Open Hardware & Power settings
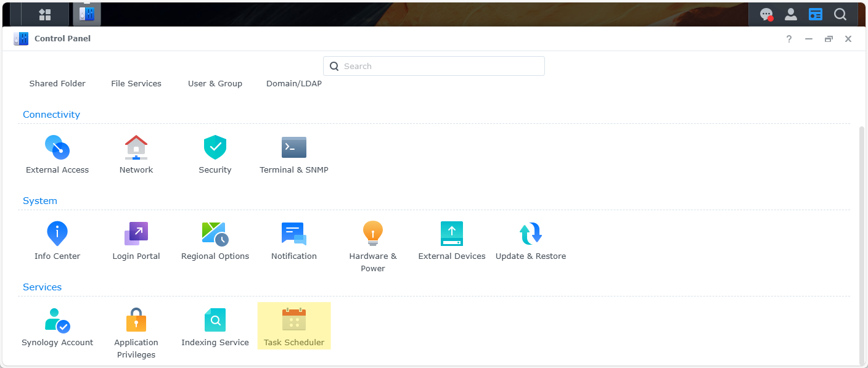This screenshot has width=868, height=368. [x=373, y=234]
